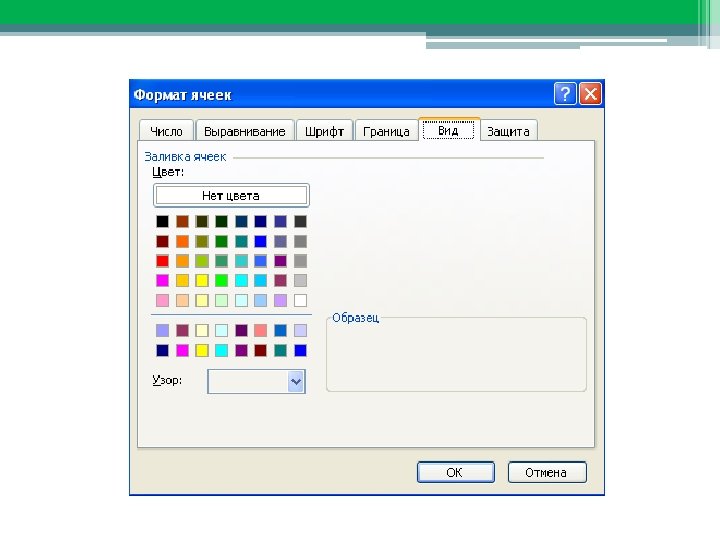720x540 pixels.
Task: Click the Нет цвета button
Action: (231, 196)
